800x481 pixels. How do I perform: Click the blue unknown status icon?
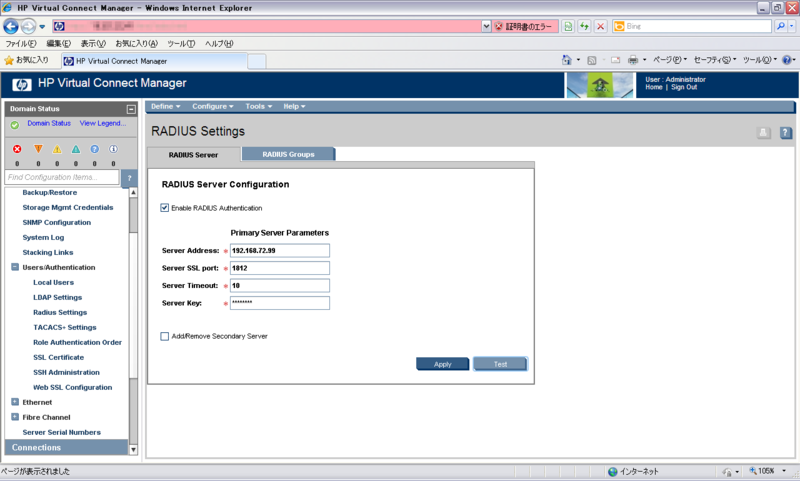[94, 149]
